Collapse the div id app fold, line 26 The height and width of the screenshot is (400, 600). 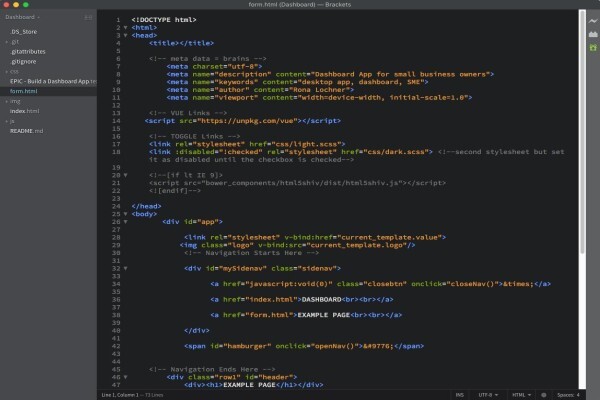pos(126,222)
